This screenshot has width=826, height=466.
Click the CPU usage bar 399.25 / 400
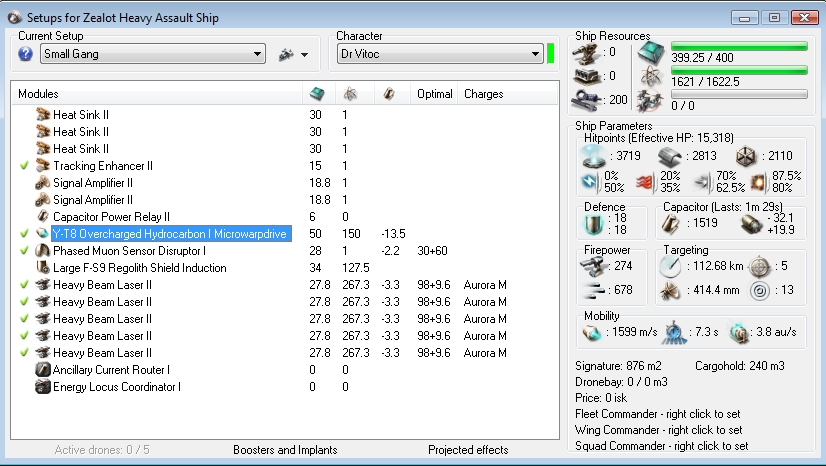tap(739, 46)
